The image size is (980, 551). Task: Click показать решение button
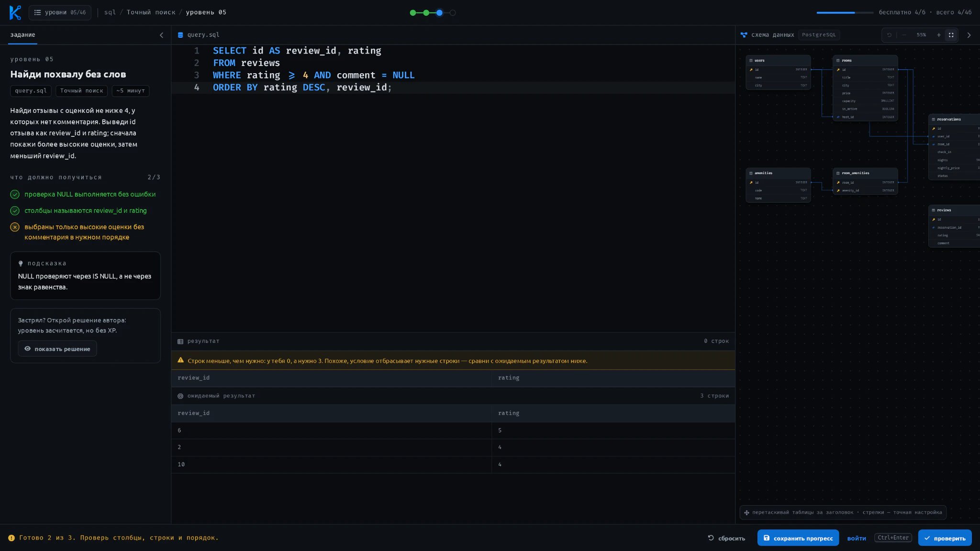tap(57, 349)
